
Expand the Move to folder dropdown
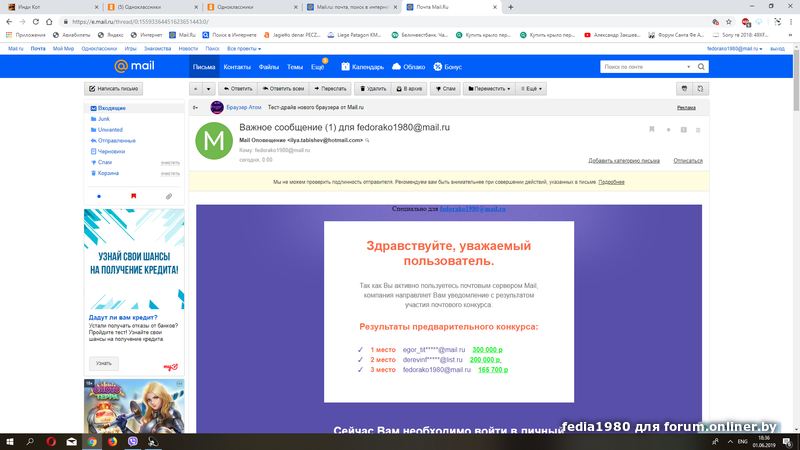pos(489,89)
